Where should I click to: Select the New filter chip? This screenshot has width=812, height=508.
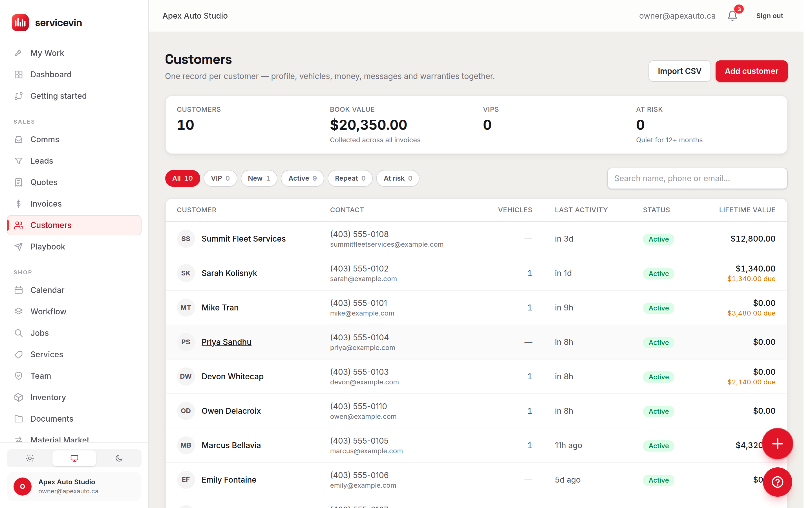(259, 178)
